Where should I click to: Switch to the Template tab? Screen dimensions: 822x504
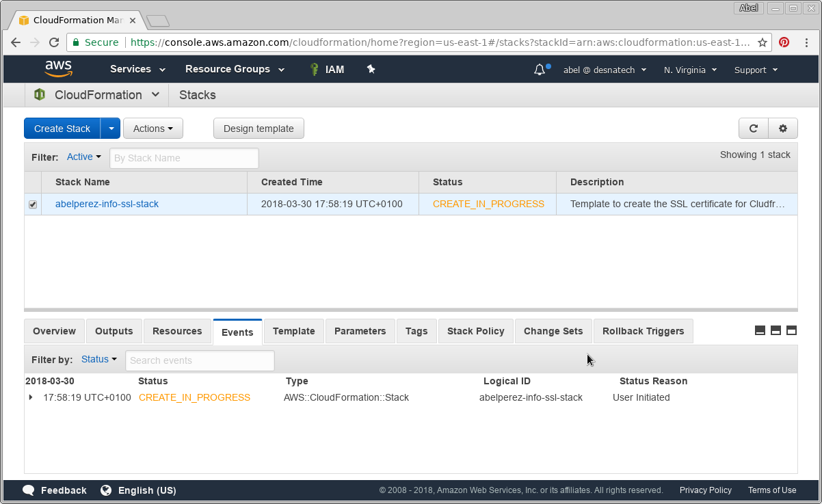pos(294,331)
